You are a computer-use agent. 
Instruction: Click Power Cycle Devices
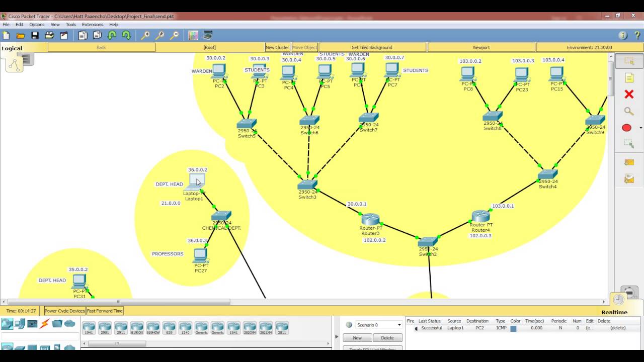pos(64,311)
